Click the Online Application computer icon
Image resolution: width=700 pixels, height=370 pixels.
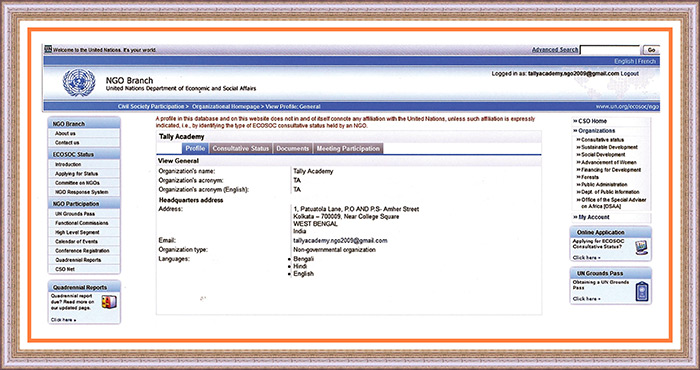(x=641, y=247)
